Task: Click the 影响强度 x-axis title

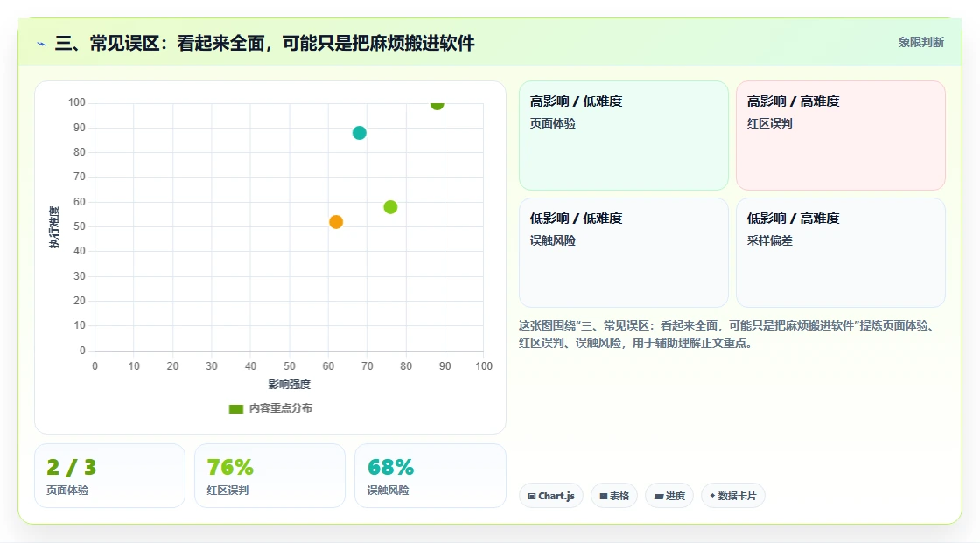Action: pos(290,384)
